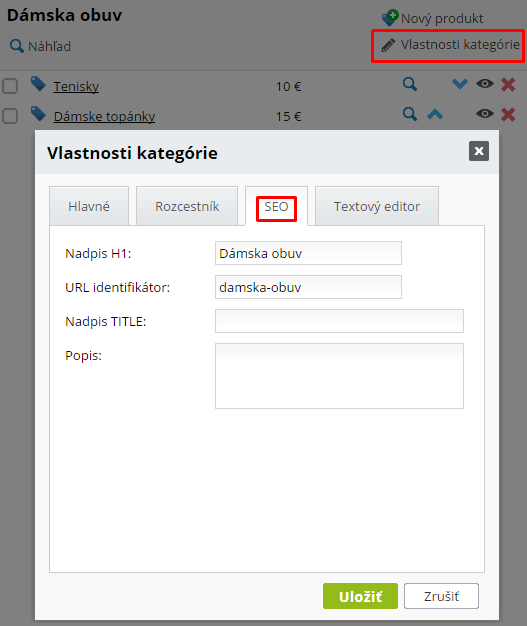The width and height of the screenshot is (527, 626).
Task: Move Tenisky down with the chevron arrow
Action: 460,84
